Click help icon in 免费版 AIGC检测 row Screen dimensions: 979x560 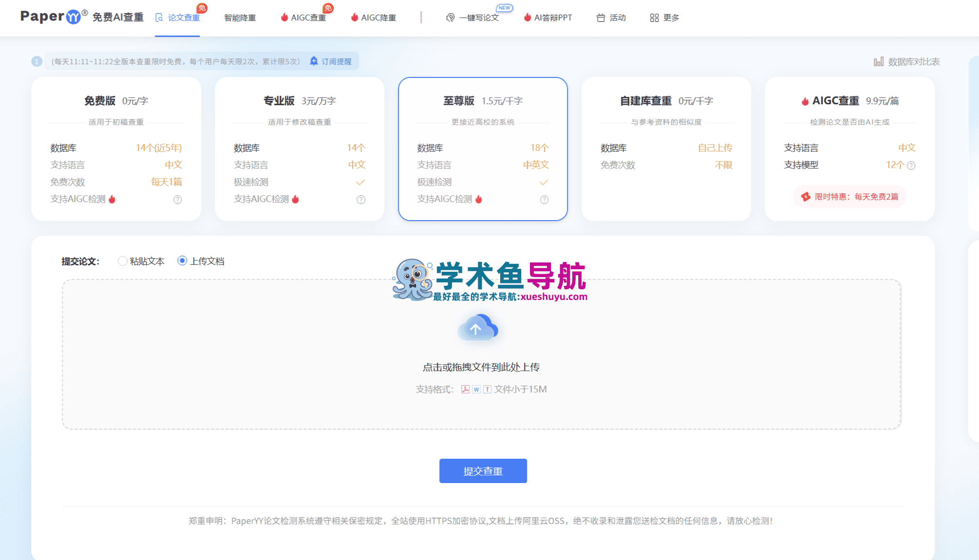pyautogui.click(x=178, y=200)
